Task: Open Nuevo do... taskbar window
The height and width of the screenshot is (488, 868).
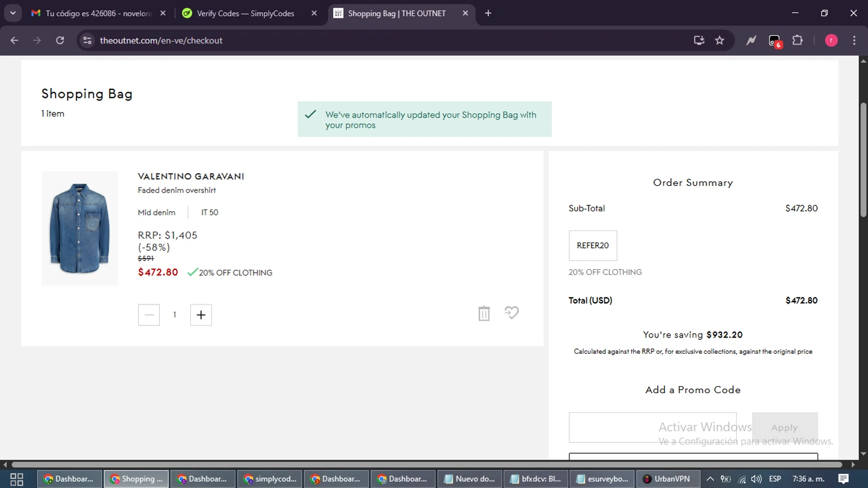Action: [469, 479]
